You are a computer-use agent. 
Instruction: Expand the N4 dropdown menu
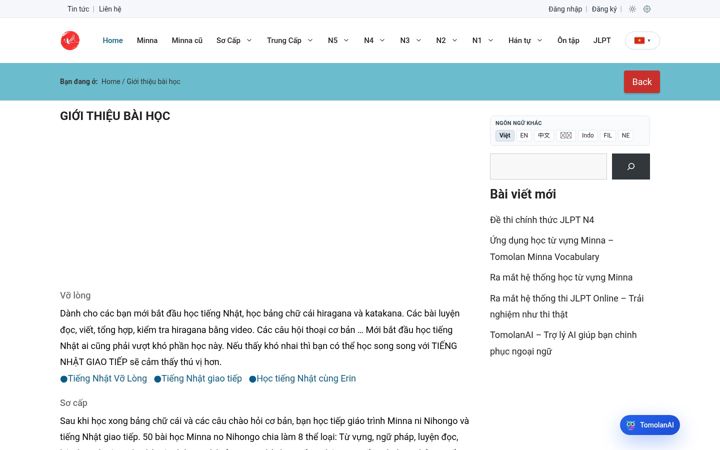[374, 40]
